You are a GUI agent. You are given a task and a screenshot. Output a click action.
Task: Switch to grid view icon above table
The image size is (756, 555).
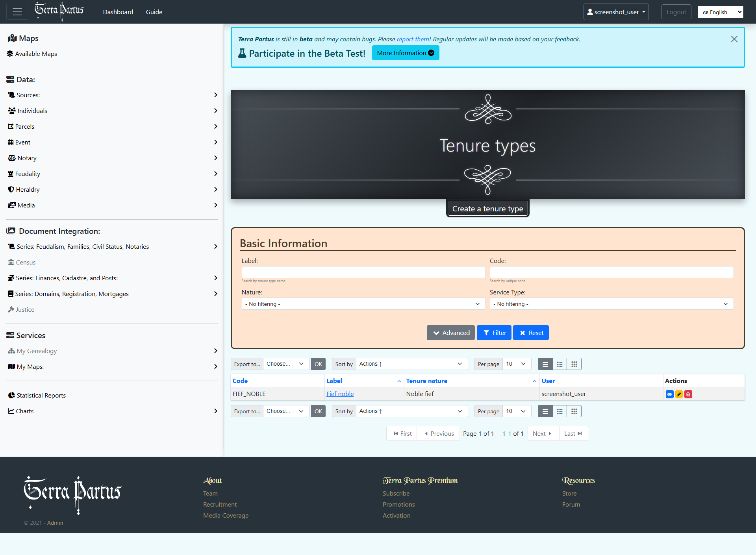574,364
